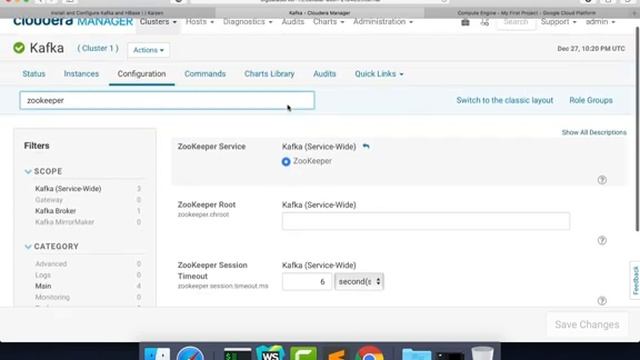Launch WebStorm from the dock
Image resolution: width=640 pixels, height=360 pixels.
point(270,353)
